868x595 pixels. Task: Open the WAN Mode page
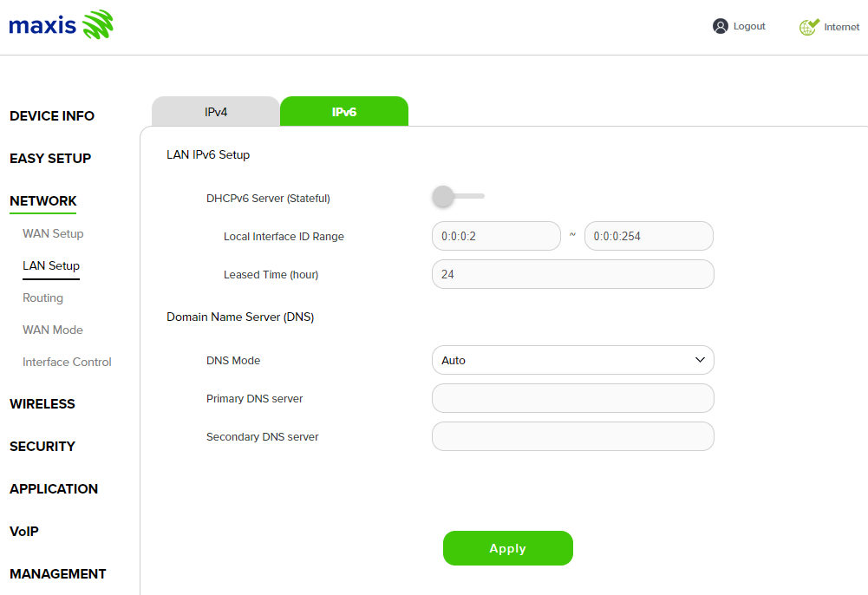coord(53,330)
